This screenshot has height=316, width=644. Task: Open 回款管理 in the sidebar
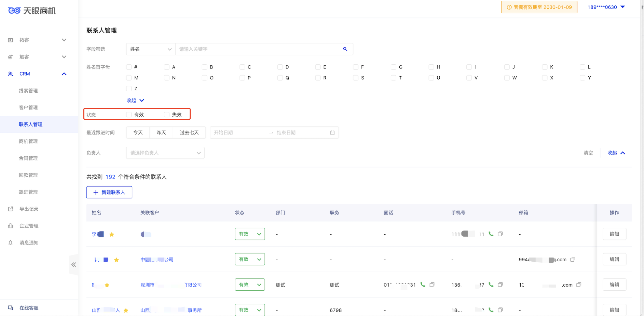(x=28, y=175)
